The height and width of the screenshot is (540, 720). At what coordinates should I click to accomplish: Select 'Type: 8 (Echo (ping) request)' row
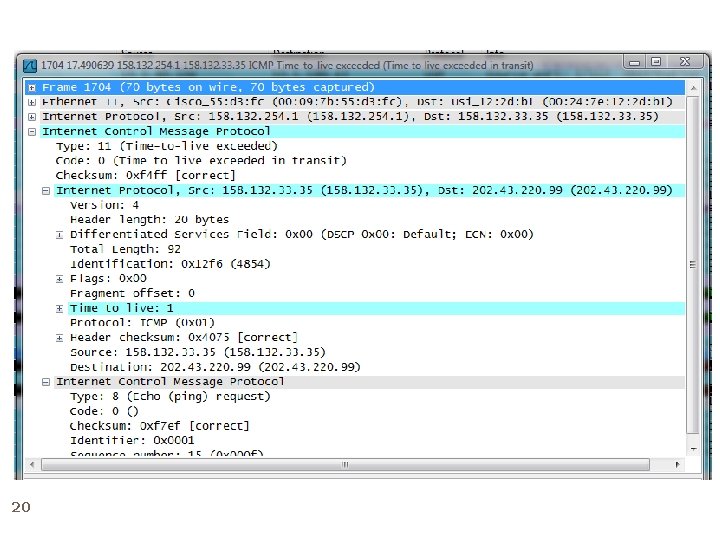[x=170, y=396]
